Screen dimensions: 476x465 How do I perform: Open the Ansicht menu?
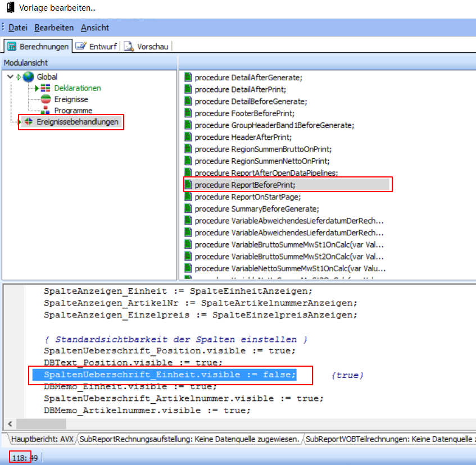(x=95, y=28)
